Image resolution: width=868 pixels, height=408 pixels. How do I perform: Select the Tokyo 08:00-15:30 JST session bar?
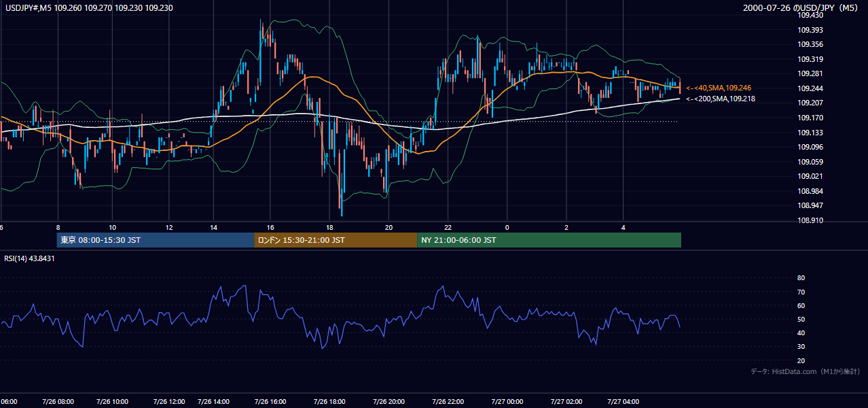156,240
